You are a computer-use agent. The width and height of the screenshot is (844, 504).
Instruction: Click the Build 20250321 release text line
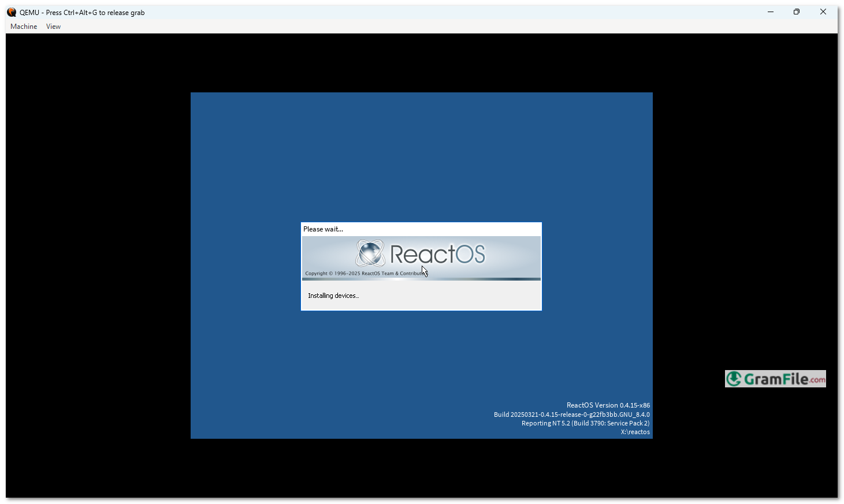(x=572, y=415)
